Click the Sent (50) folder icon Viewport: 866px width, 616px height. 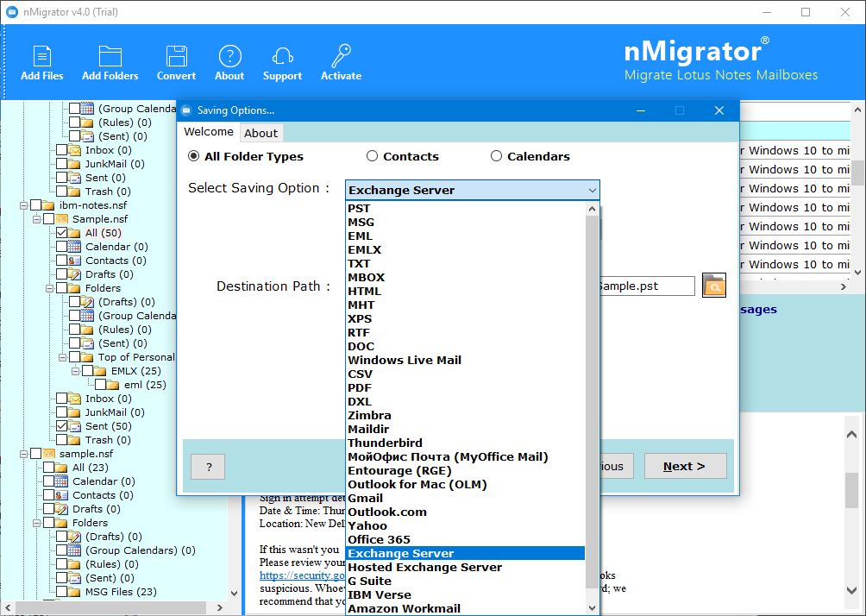(x=74, y=426)
